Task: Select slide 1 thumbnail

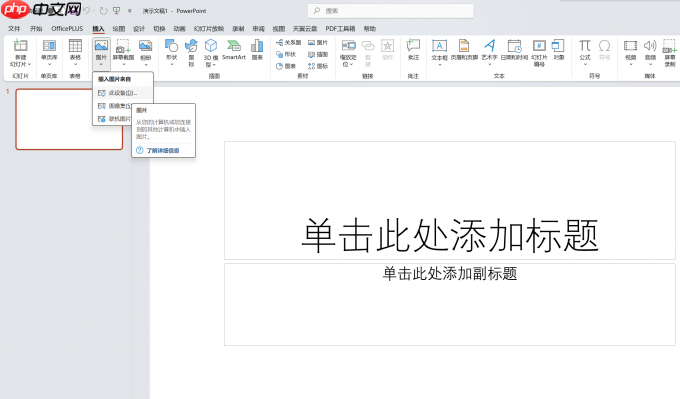Action: click(x=69, y=119)
